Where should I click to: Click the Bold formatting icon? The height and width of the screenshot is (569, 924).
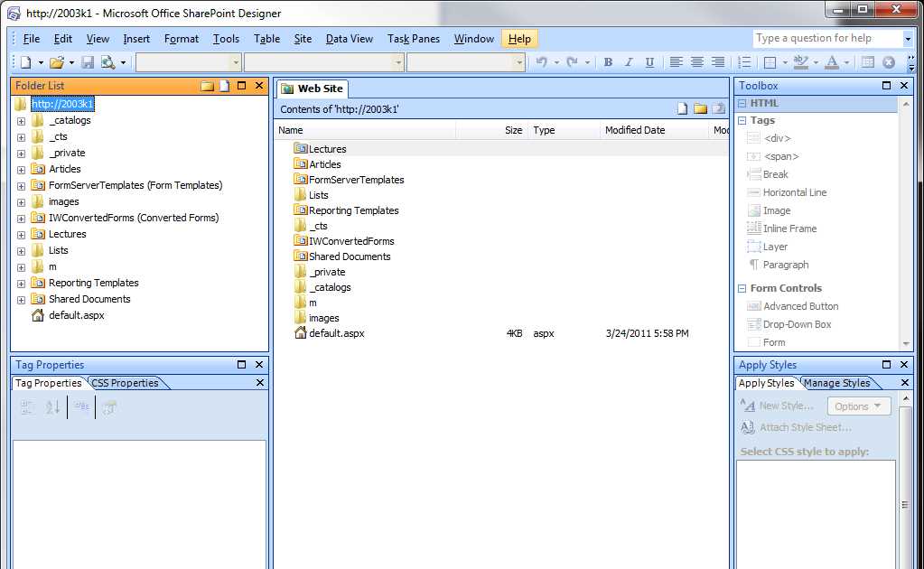tap(610, 61)
